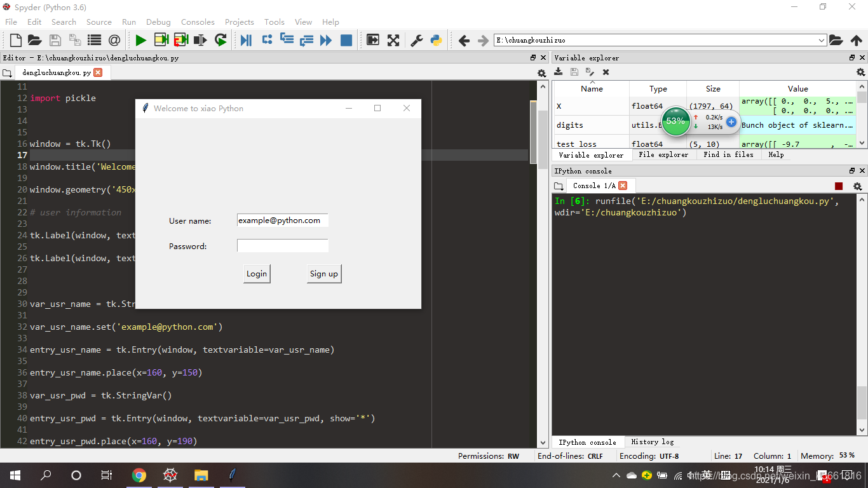
Task: Close the dengluchuangkou.py editor tab
Action: tap(98, 72)
